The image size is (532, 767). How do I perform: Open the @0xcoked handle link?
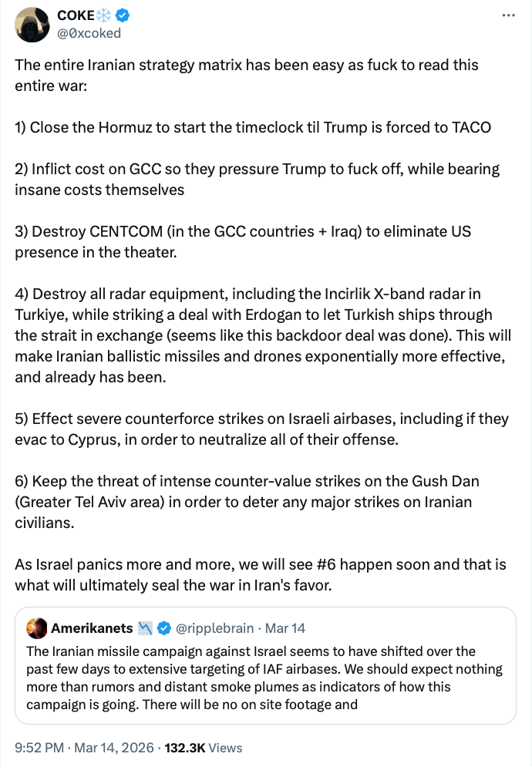coord(89,33)
